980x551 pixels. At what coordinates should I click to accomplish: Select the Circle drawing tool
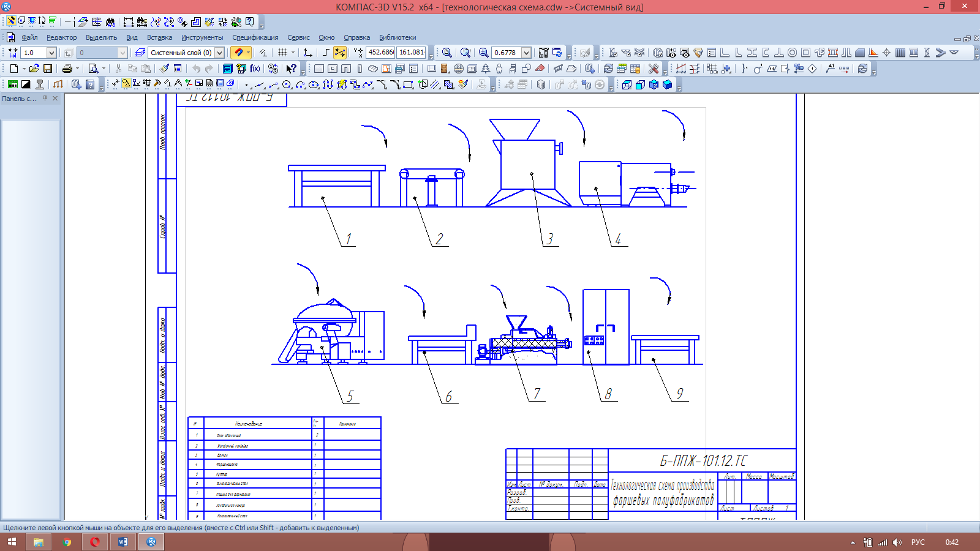287,84
